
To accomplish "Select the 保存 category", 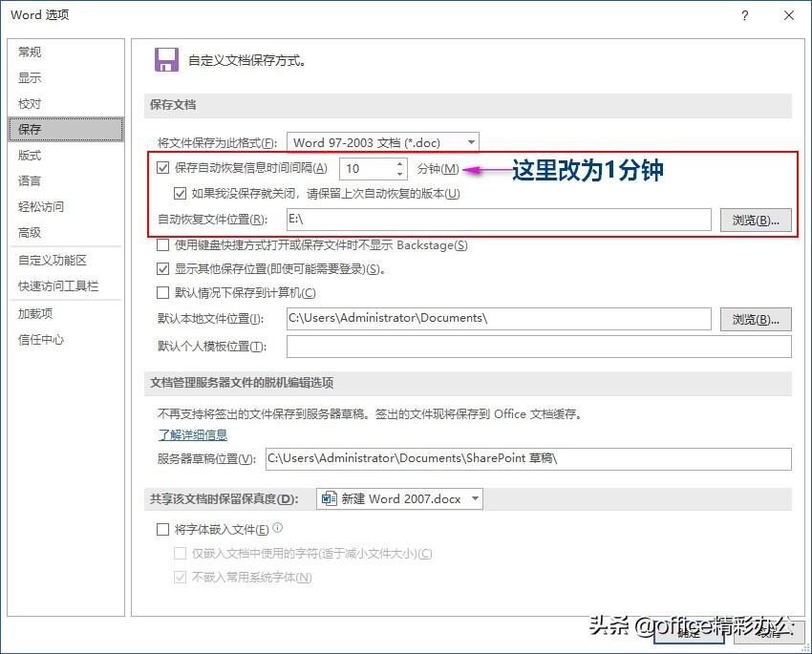I will click(66, 129).
